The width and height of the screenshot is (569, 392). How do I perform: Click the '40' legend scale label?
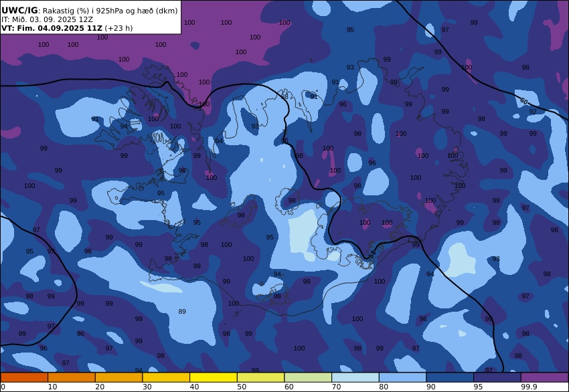[x=194, y=387]
